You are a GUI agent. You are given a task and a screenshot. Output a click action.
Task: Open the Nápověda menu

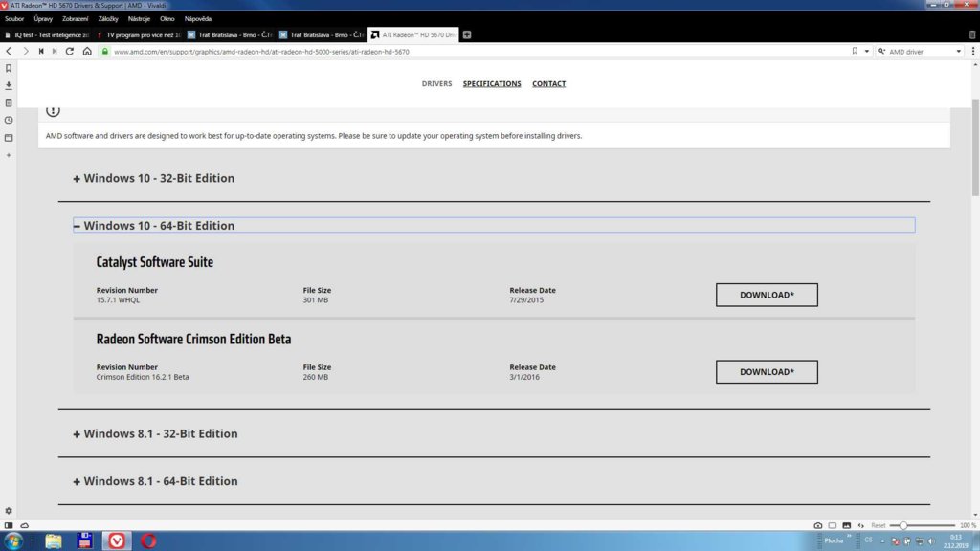[x=197, y=19]
